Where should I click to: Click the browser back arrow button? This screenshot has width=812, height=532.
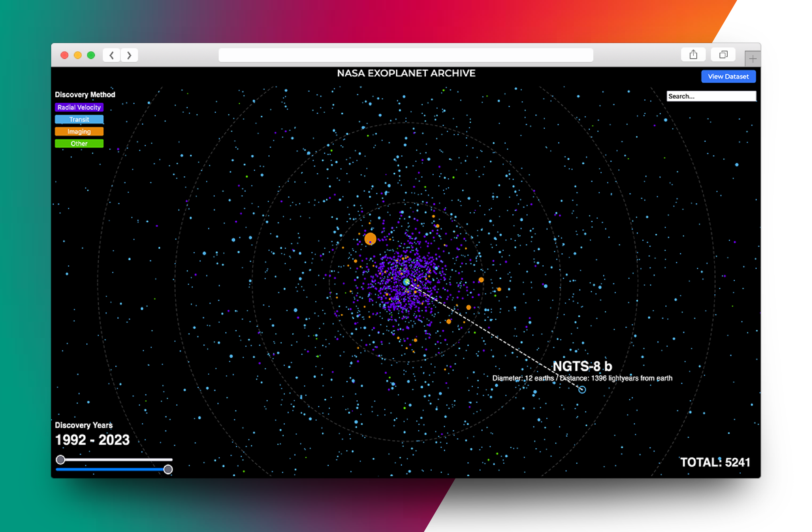click(112, 55)
